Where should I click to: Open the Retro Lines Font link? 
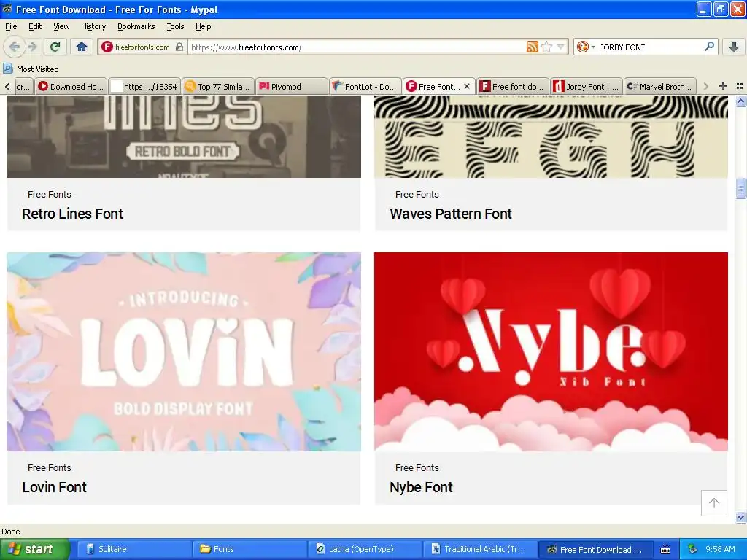72,214
